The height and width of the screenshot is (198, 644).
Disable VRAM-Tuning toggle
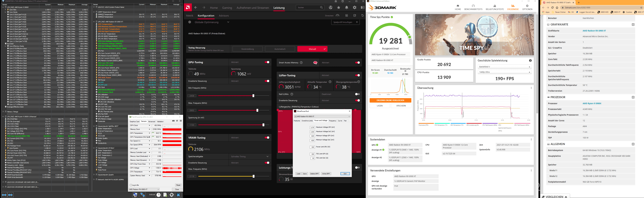[x=267, y=137]
